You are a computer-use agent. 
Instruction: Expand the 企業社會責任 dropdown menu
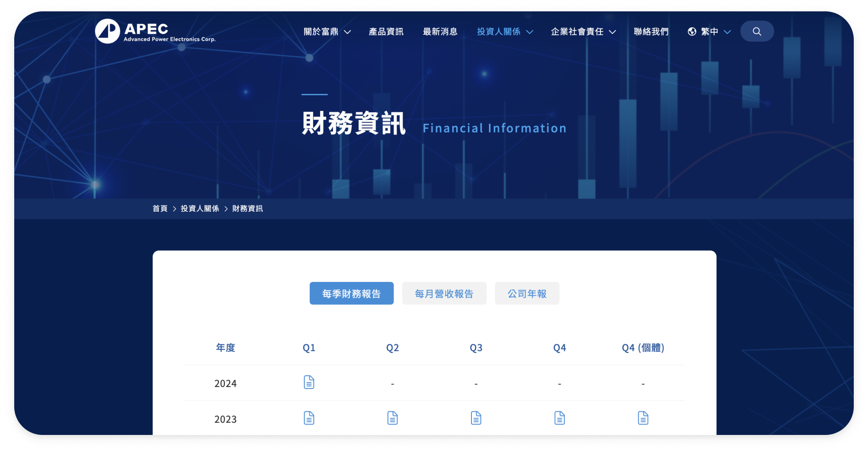pyautogui.click(x=583, y=32)
